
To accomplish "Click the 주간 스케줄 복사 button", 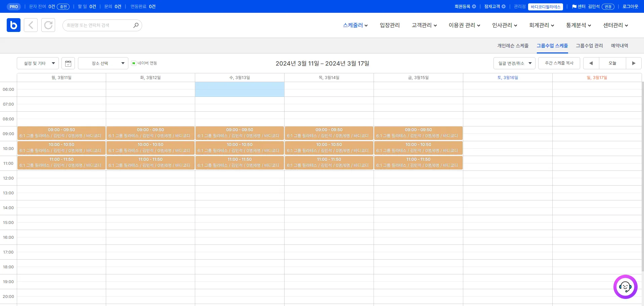I will point(559,63).
